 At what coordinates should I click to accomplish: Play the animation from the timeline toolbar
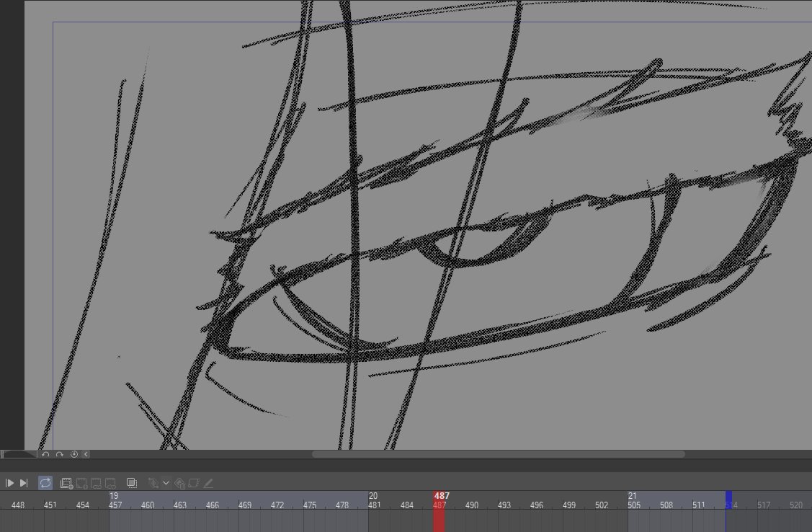coord(9,483)
